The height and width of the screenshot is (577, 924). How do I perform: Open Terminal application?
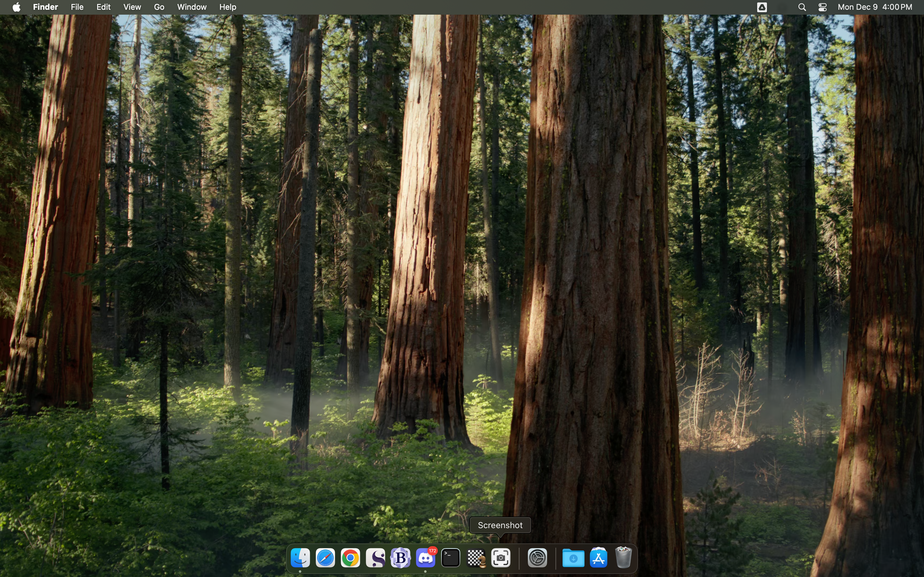tap(450, 558)
